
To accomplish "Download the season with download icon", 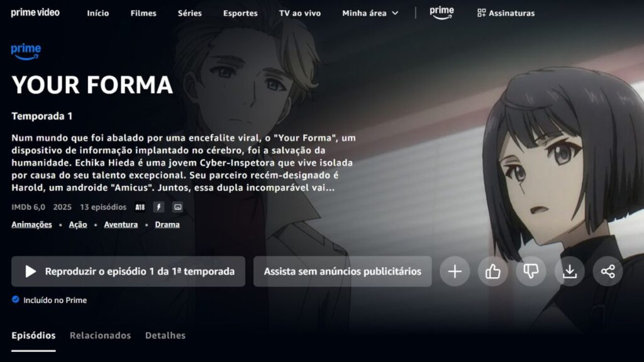I will pyautogui.click(x=570, y=271).
